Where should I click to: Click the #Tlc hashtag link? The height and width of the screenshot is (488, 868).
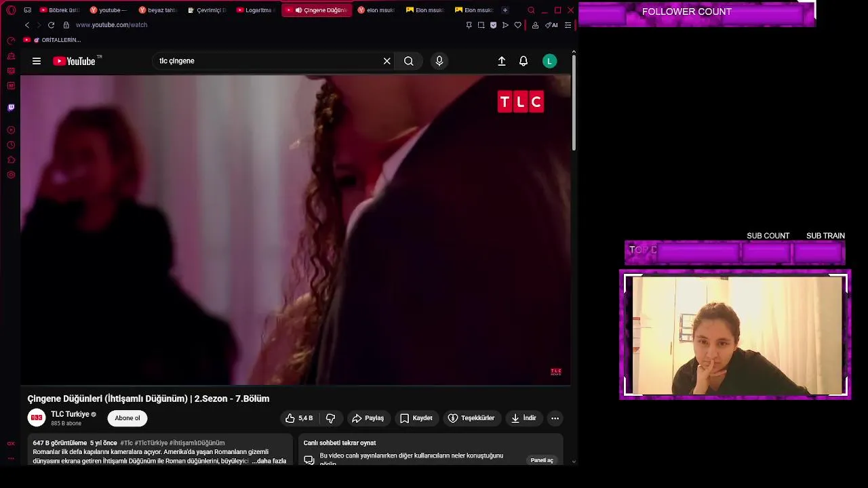(127, 443)
